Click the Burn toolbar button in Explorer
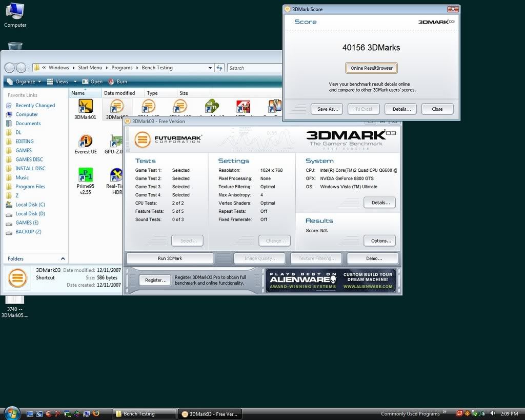This screenshot has width=525, height=420. (x=117, y=82)
